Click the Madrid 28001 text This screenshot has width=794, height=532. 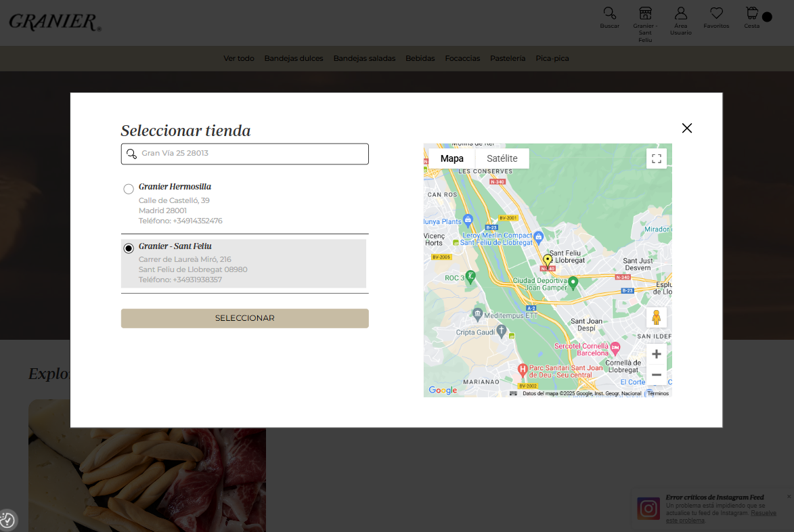tap(162, 210)
